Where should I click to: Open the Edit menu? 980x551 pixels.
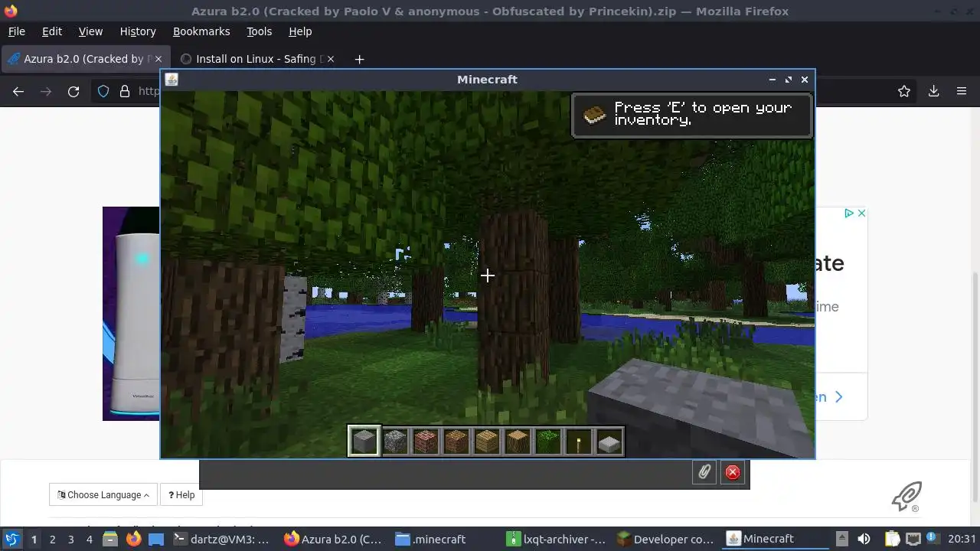tap(52, 31)
